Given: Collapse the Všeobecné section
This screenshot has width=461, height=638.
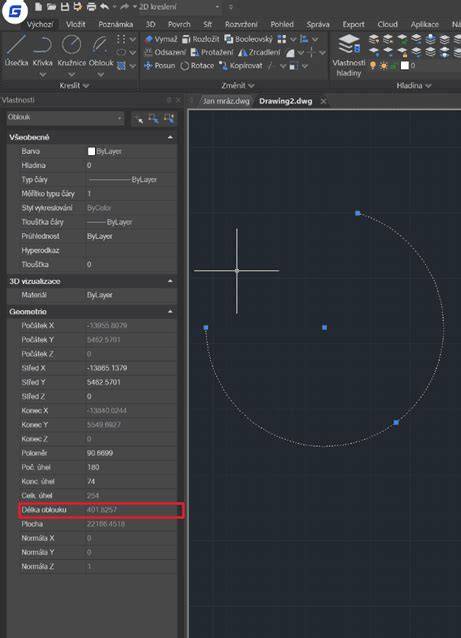Looking at the screenshot, I should pyautogui.click(x=170, y=138).
